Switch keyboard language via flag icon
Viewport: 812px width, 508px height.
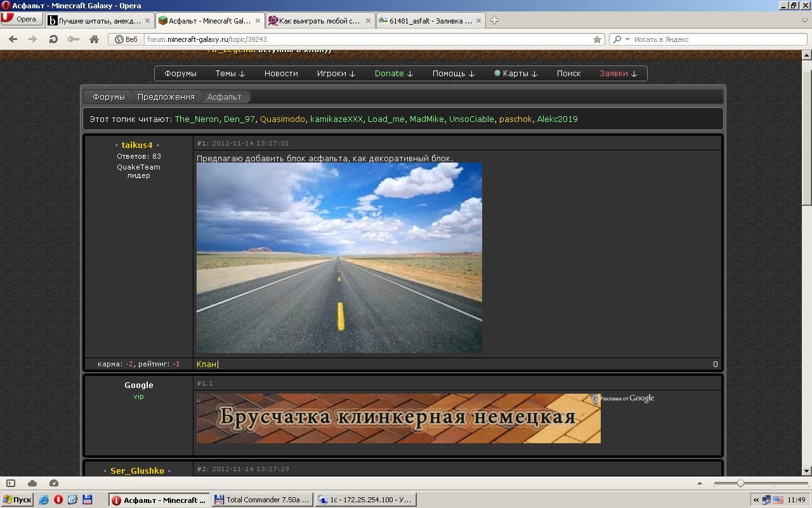[778, 500]
